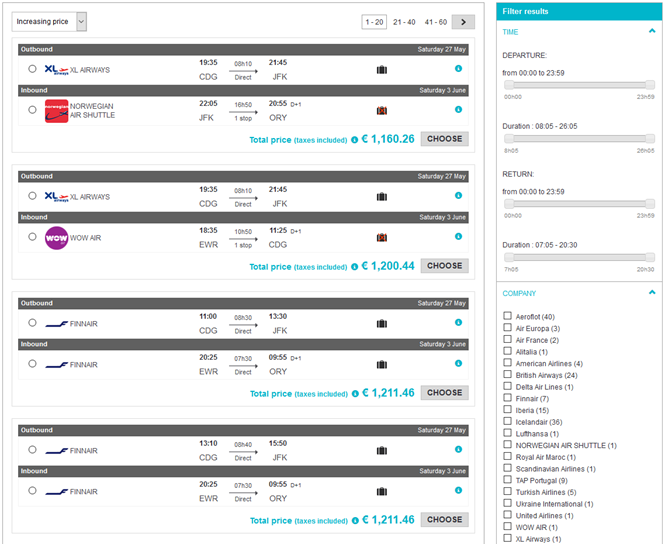This screenshot has height=544, width=665.
Task: Click the info icon on Norwegian Air Shuttle inbound flight
Action: [458, 110]
